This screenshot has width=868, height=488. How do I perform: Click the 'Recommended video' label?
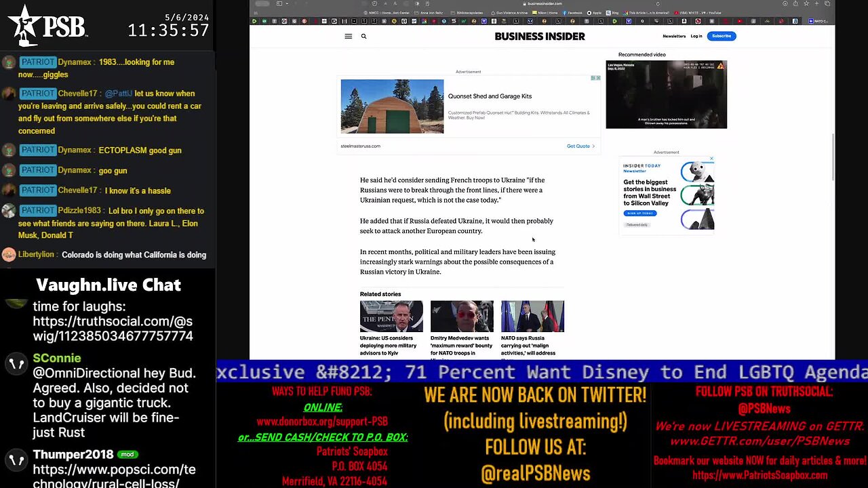tap(642, 54)
